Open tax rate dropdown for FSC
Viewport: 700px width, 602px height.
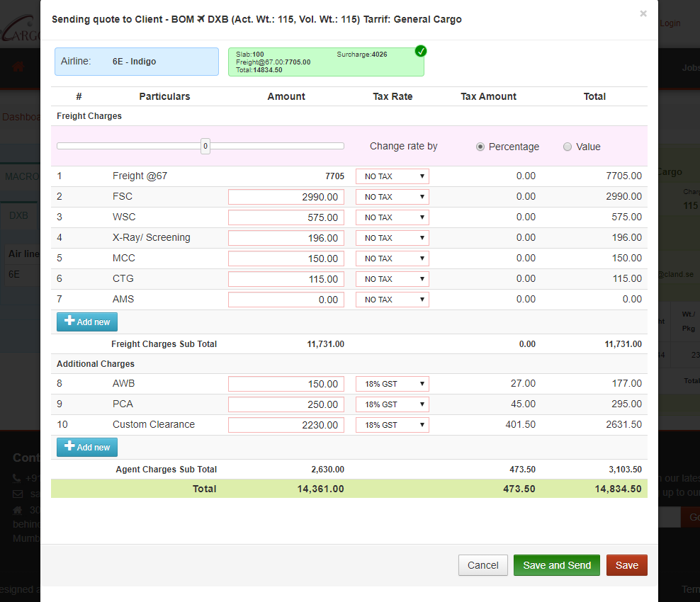pyautogui.click(x=392, y=197)
